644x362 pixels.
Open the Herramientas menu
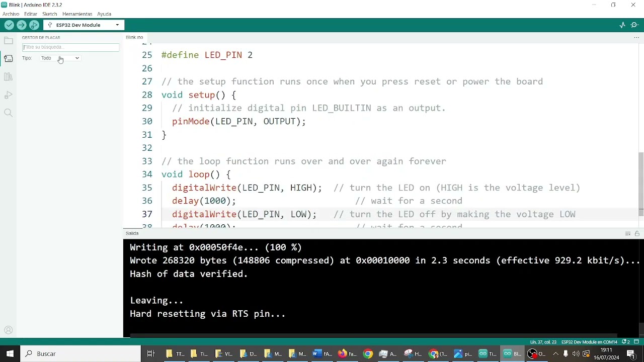pyautogui.click(x=77, y=14)
